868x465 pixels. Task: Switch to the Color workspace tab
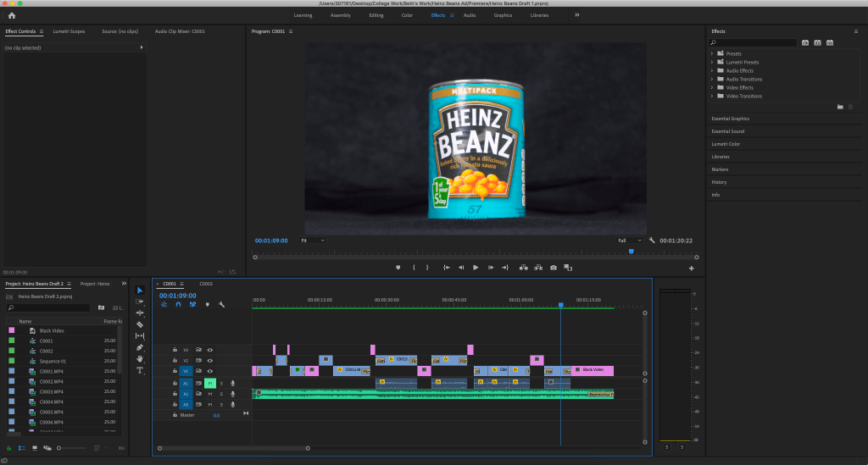pos(407,15)
